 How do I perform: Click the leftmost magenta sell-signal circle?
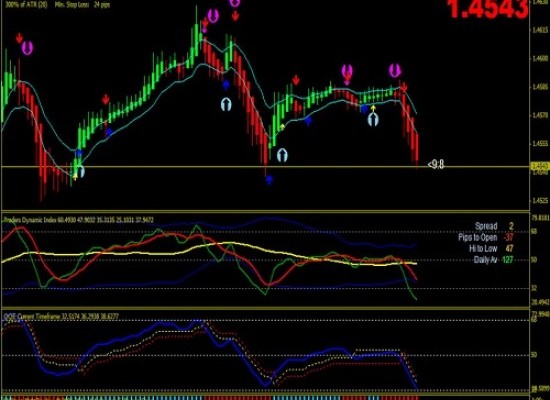coord(27,48)
